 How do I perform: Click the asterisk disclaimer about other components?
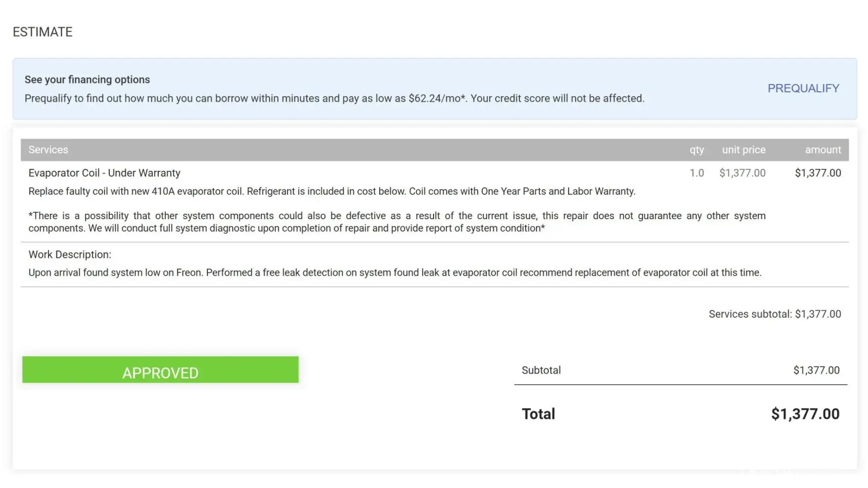point(396,222)
